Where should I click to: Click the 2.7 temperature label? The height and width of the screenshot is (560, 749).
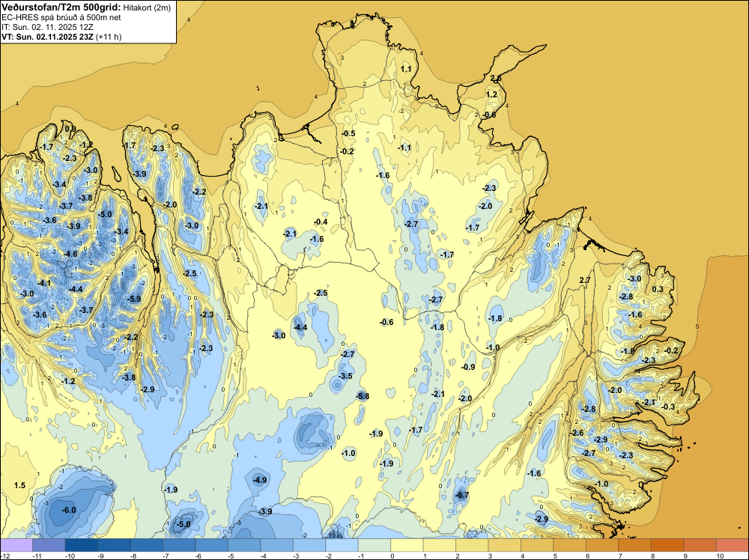pyautogui.click(x=585, y=280)
